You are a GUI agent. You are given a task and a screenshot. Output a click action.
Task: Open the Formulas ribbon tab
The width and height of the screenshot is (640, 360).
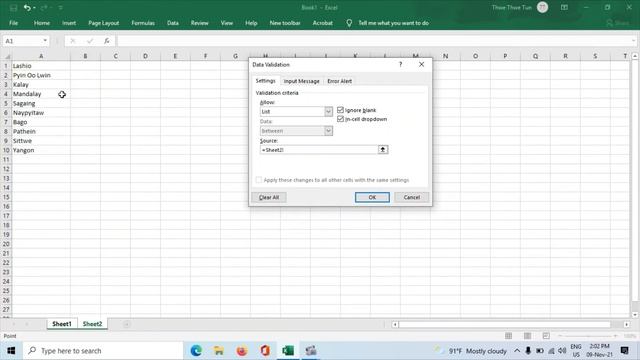[143, 23]
